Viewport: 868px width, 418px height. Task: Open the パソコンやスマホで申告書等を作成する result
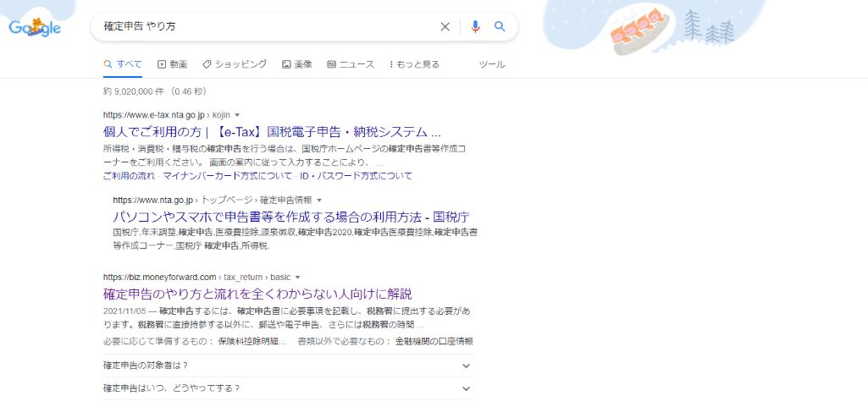tap(291, 217)
